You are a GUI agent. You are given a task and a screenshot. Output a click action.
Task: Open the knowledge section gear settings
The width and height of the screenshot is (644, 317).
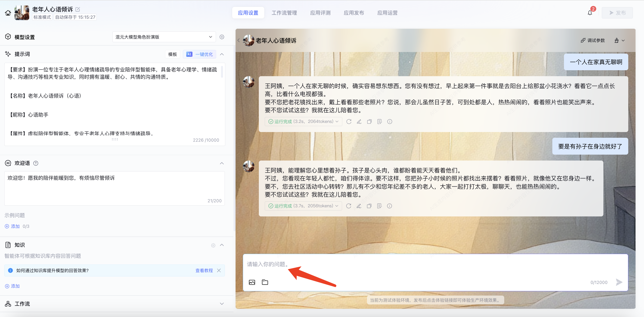pos(213,245)
